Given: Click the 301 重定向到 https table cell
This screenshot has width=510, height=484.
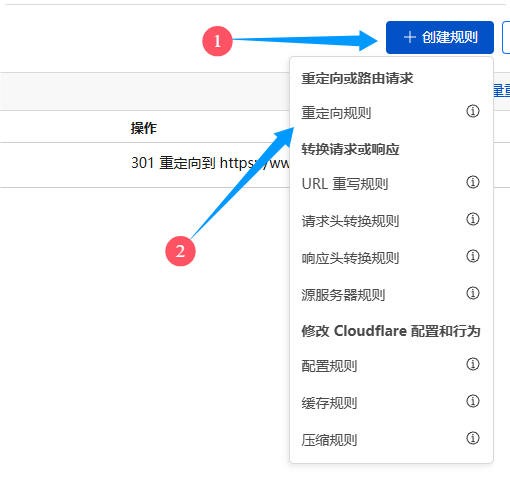Looking at the screenshot, I should [x=210, y=163].
